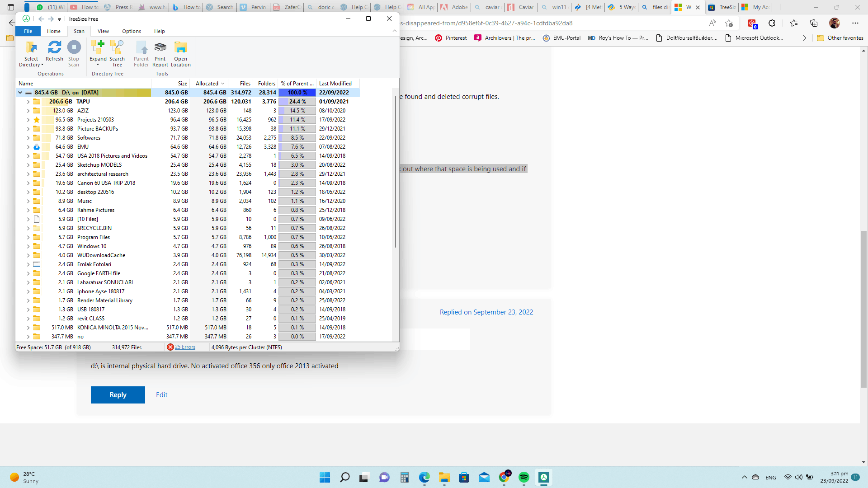The width and height of the screenshot is (868, 488).
Task: Click the Expand tree icon
Action: [98, 47]
